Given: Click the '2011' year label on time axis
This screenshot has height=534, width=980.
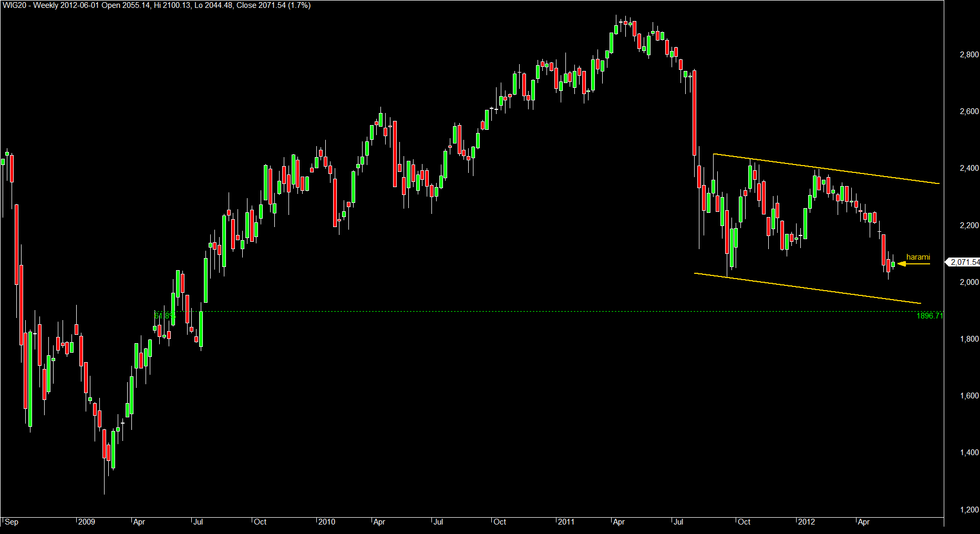Looking at the screenshot, I should [566, 522].
